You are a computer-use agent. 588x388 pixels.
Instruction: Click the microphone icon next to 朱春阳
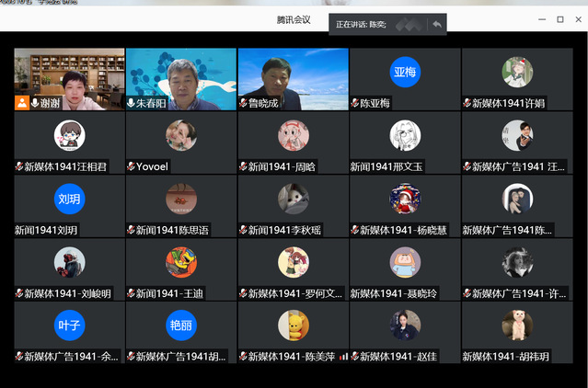131,104
